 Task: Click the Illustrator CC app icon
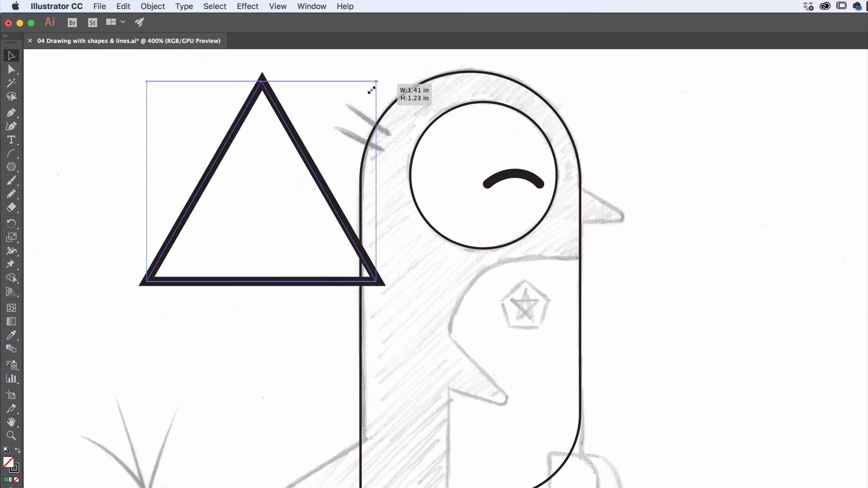coord(49,22)
